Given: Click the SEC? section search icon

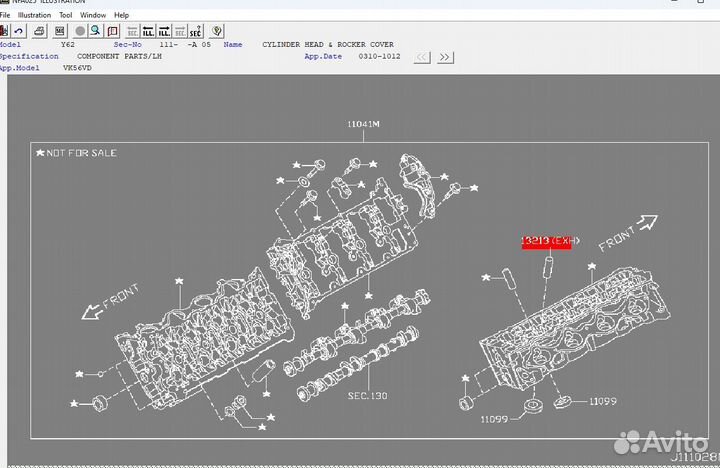Looking at the screenshot, I should (x=196, y=31).
